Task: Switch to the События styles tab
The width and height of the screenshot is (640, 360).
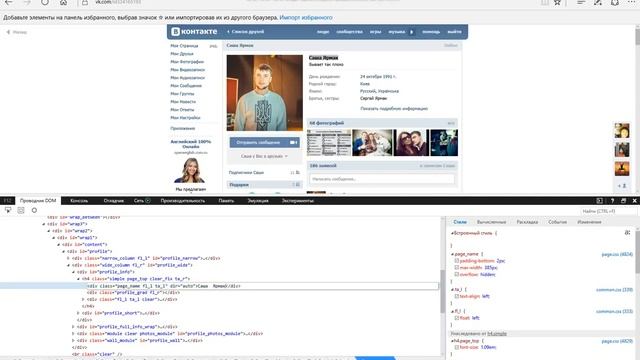Action: coord(558,222)
